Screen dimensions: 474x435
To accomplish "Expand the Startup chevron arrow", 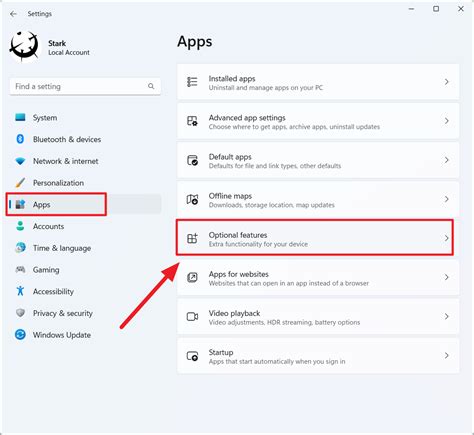I will click(447, 356).
